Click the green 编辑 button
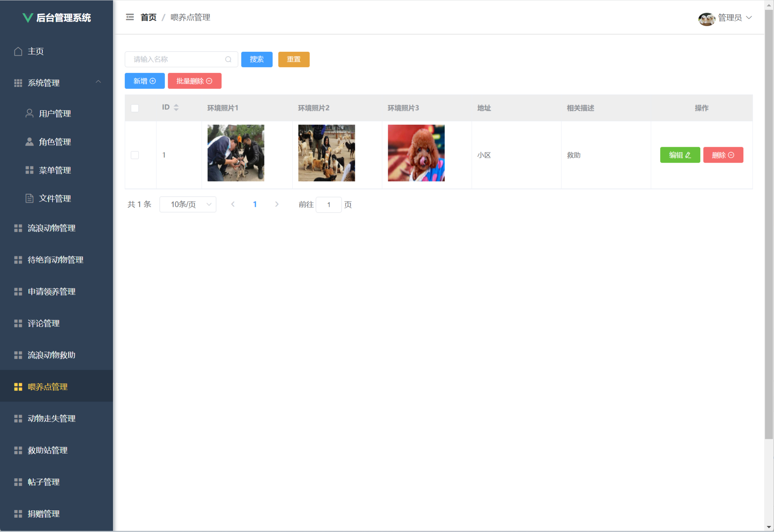This screenshot has width=774, height=532. [680, 155]
